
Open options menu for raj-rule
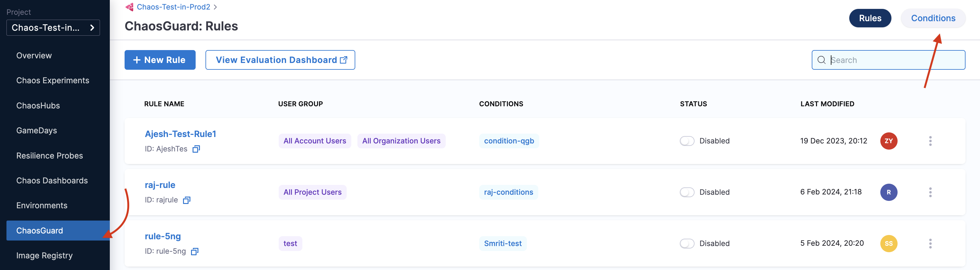(930, 192)
